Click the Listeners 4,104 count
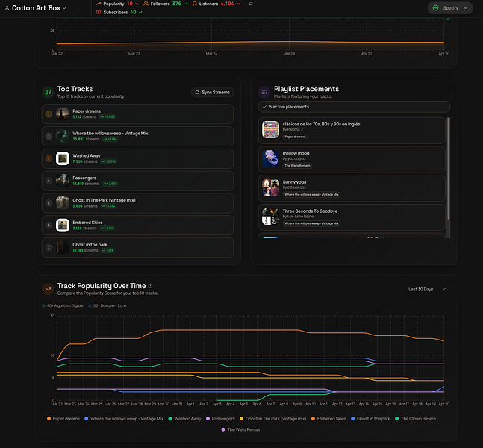The width and height of the screenshot is (483, 448). (227, 4)
